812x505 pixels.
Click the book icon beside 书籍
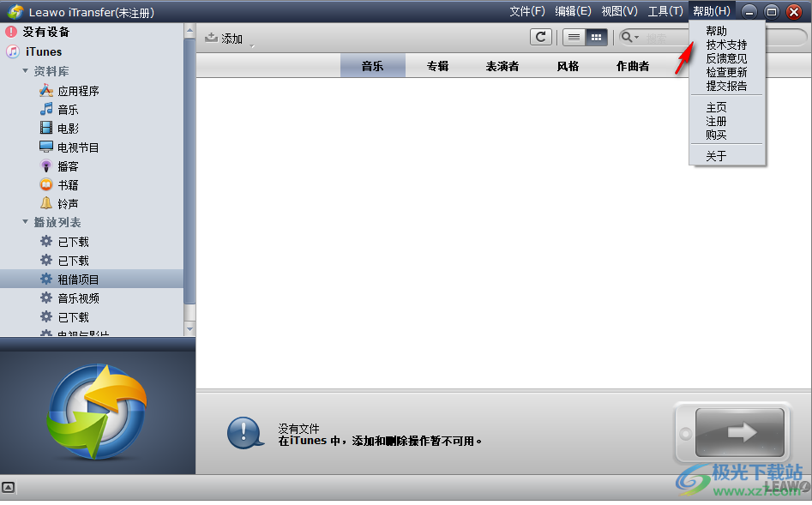(x=46, y=184)
